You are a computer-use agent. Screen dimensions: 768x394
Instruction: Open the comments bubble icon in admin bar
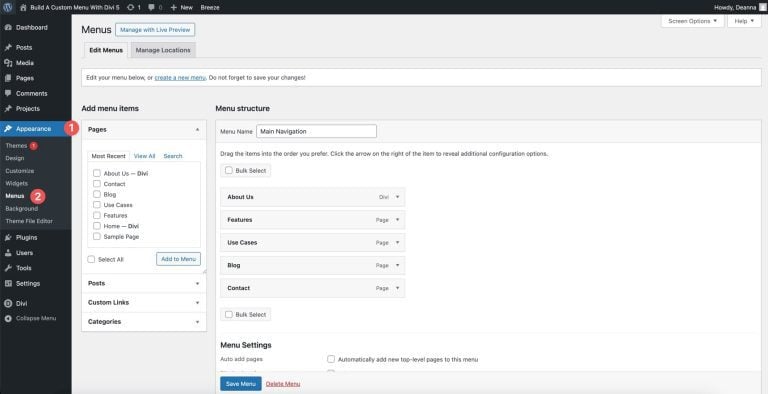point(151,7)
